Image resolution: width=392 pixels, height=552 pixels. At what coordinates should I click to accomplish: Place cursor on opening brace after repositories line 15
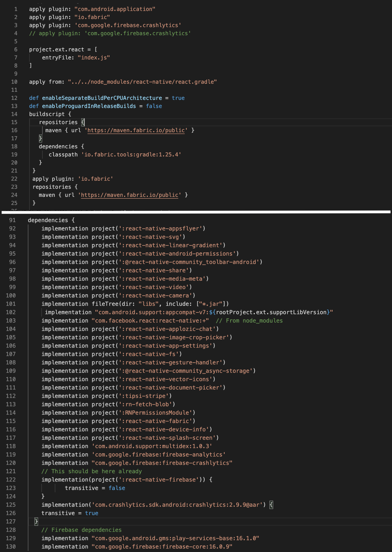83,122
